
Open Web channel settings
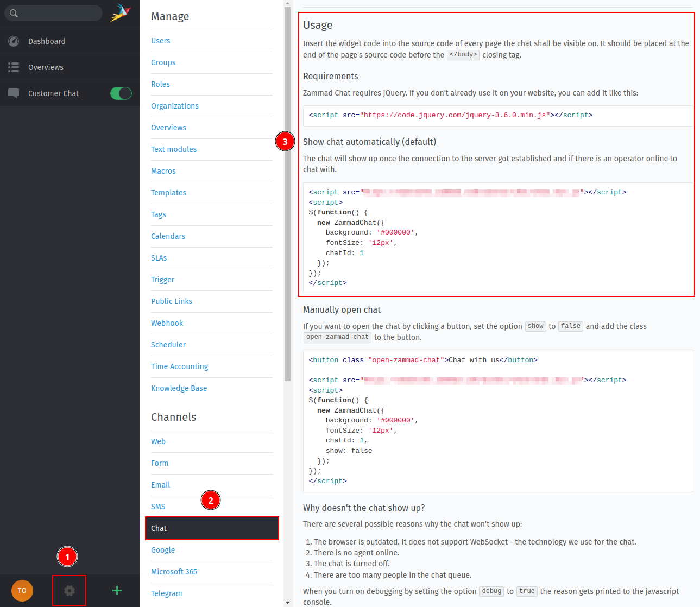click(159, 441)
